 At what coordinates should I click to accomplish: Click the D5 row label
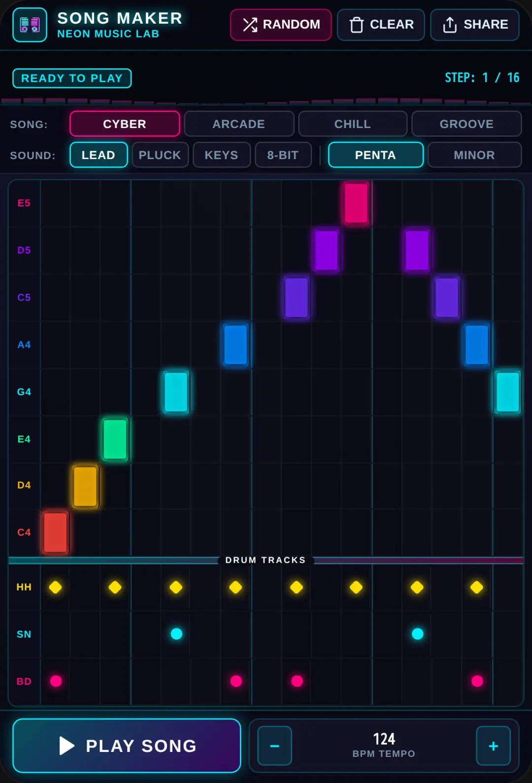click(24, 250)
